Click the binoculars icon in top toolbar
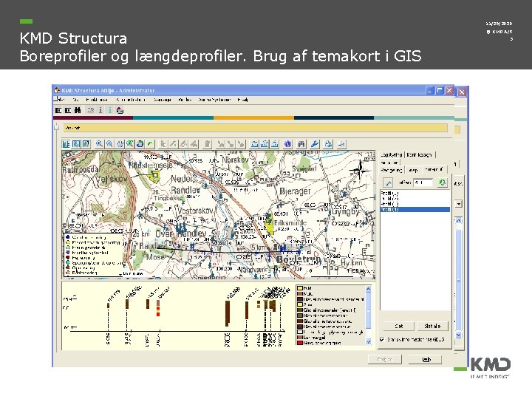Screen dimensions: 532x399 tap(78, 110)
